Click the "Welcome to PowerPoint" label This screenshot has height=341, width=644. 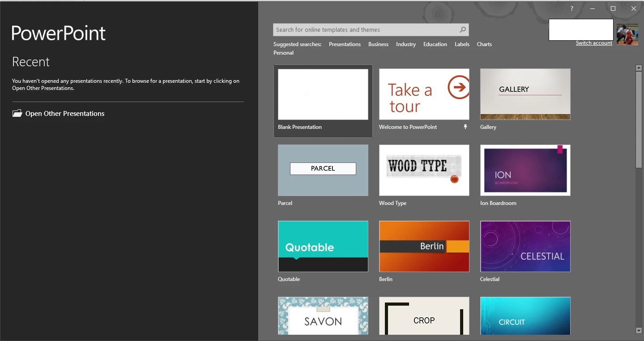click(x=408, y=127)
